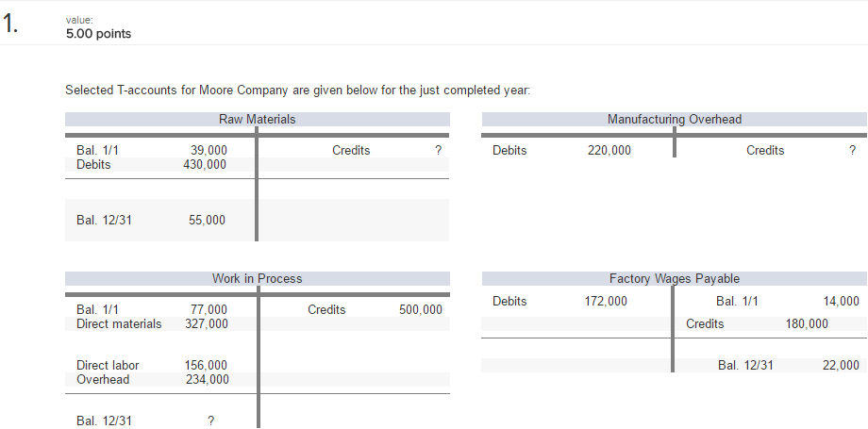Click the Factory Wages Payable 172,000 debits
The width and height of the screenshot is (868, 429).
pyautogui.click(x=606, y=302)
